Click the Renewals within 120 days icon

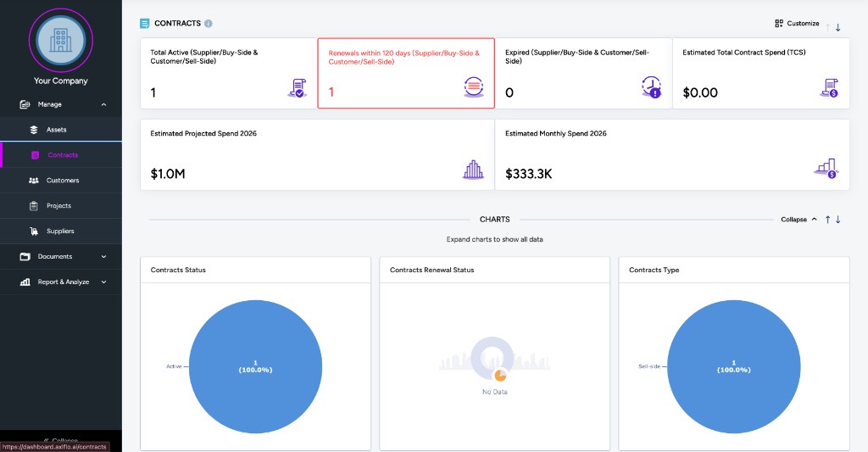(473, 87)
